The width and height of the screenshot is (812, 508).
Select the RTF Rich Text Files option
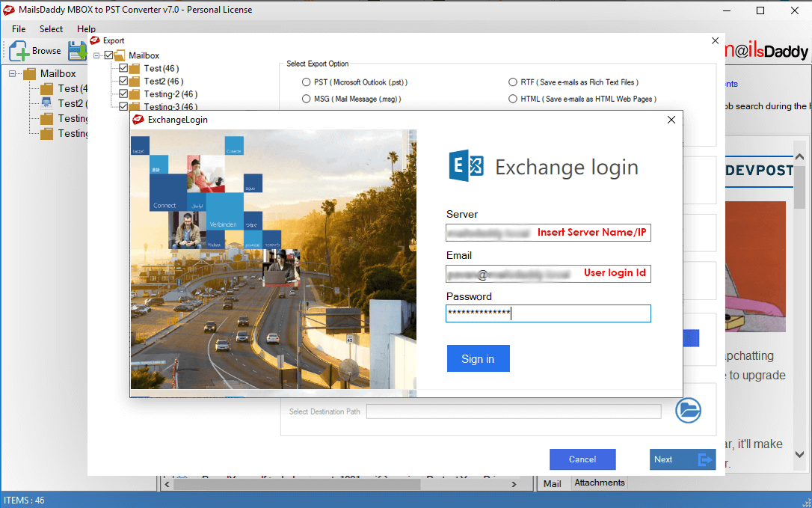513,82
